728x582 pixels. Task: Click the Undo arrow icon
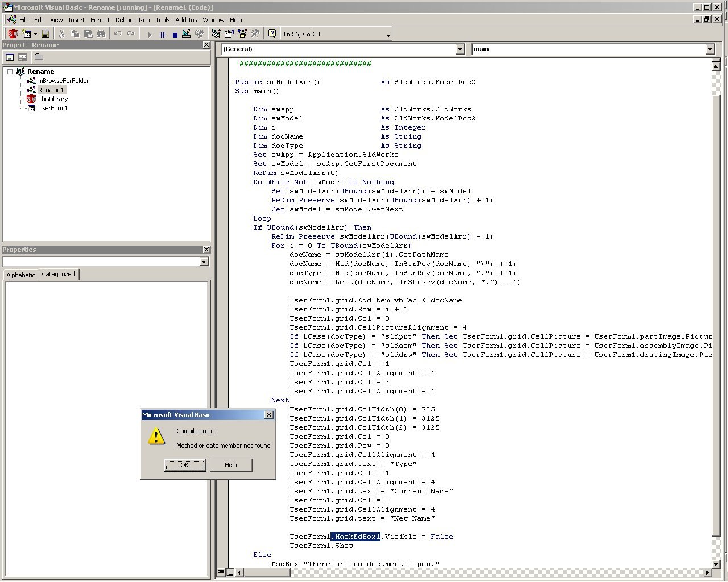pyautogui.click(x=118, y=34)
